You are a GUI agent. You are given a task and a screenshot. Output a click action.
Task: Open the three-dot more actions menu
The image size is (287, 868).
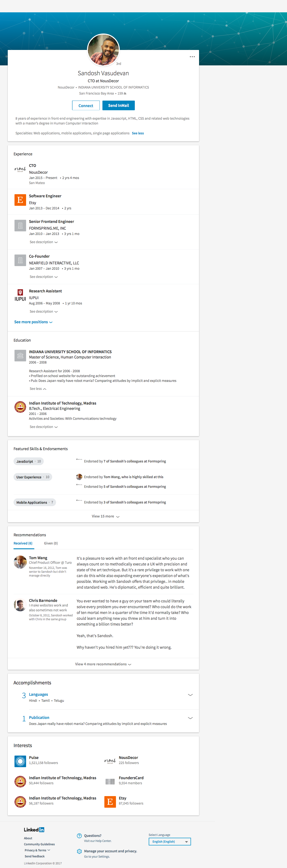pyautogui.click(x=192, y=57)
